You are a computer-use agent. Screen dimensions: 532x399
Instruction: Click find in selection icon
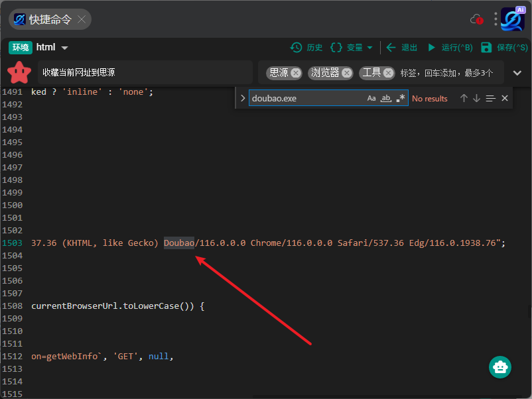point(490,98)
